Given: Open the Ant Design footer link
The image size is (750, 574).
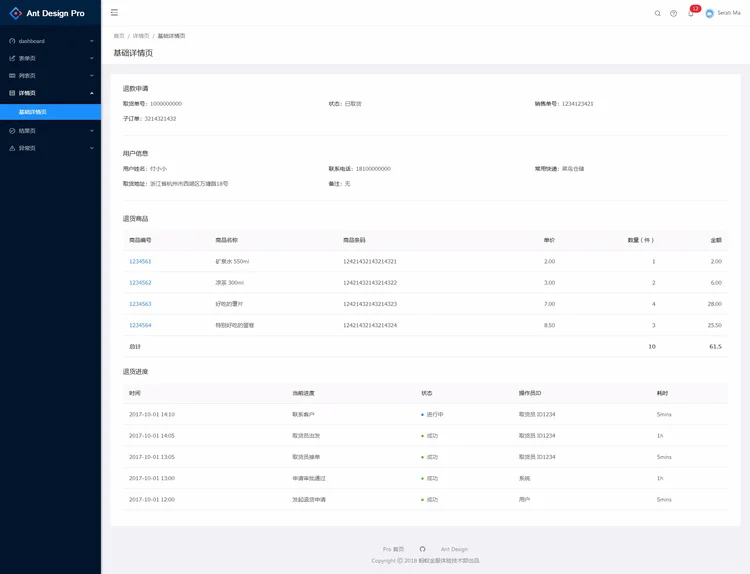Looking at the screenshot, I should tap(454, 549).
